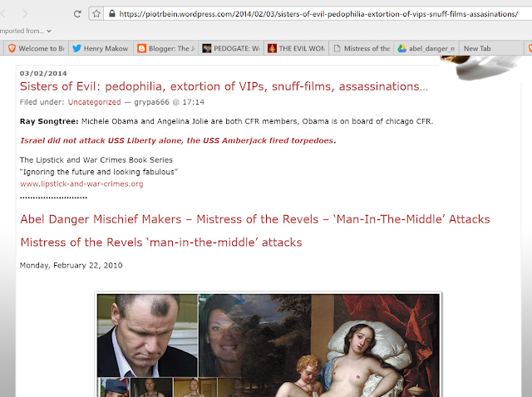The image size is (532, 397).
Task: Click the padlock site security icon
Action: 112,14
